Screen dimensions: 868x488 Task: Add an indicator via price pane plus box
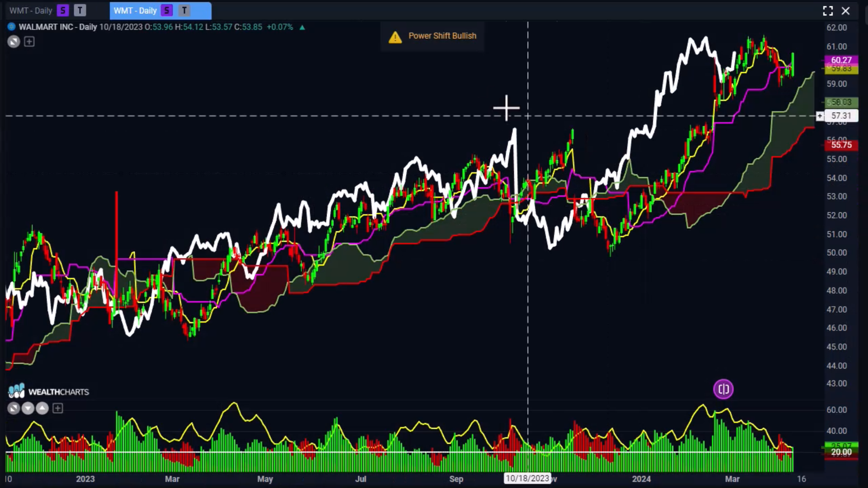coord(29,42)
